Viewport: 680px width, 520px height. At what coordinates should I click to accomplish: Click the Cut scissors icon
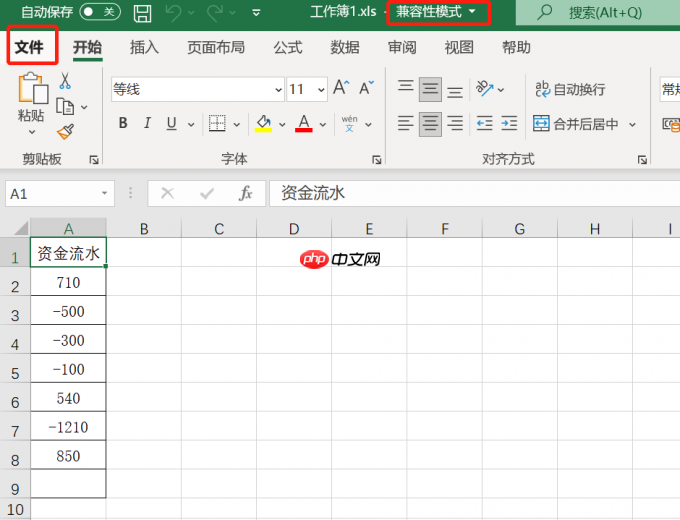[x=65, y=81]
